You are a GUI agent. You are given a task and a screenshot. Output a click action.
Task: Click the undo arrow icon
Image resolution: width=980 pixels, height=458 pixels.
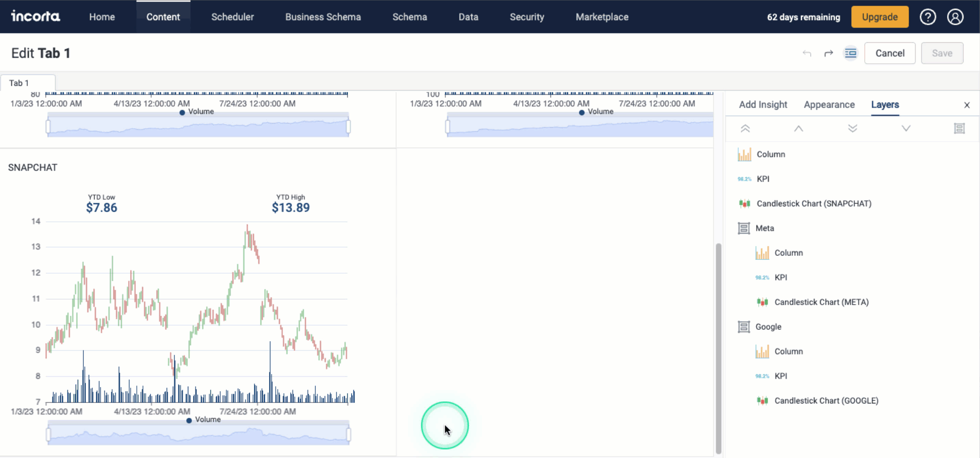pos(807,53)
